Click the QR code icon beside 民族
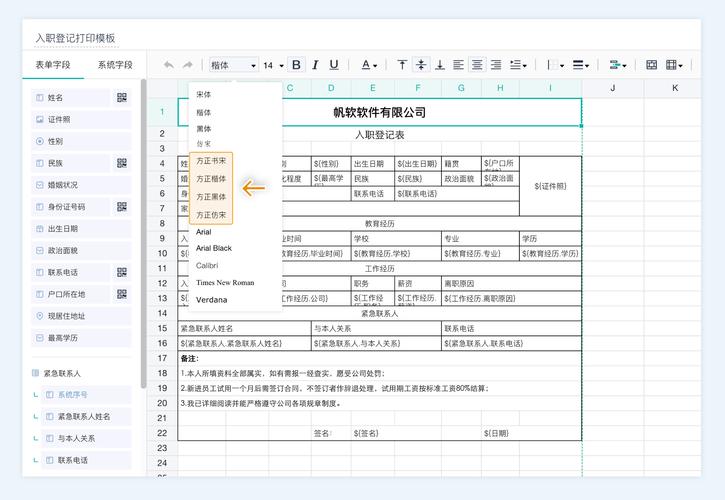The image size is (725, 500). coord(122,163)
